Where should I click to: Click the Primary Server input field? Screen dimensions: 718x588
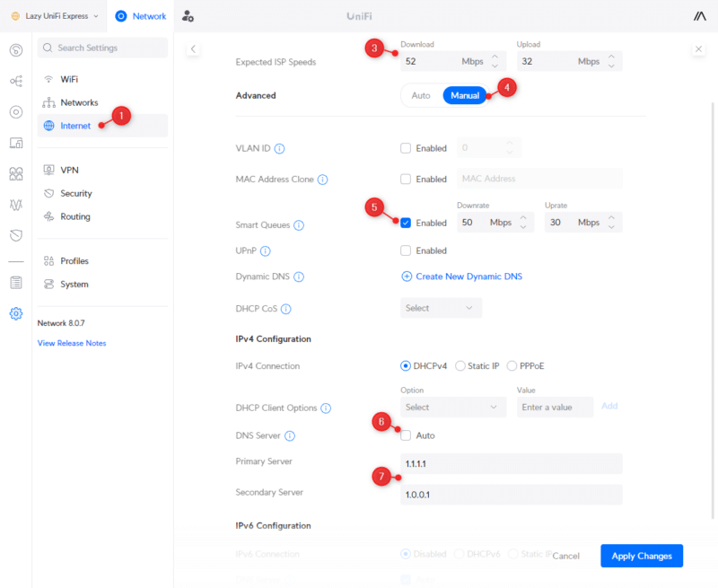coord(512,463)
